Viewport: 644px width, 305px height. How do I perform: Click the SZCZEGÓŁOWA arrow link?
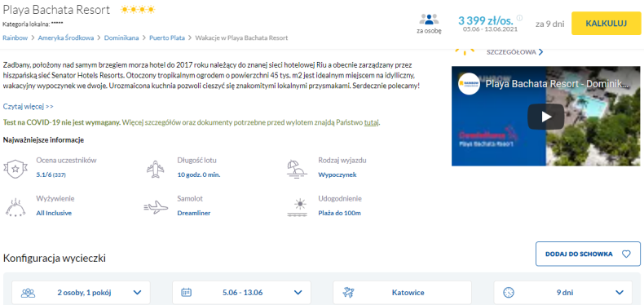click(514, 52)
